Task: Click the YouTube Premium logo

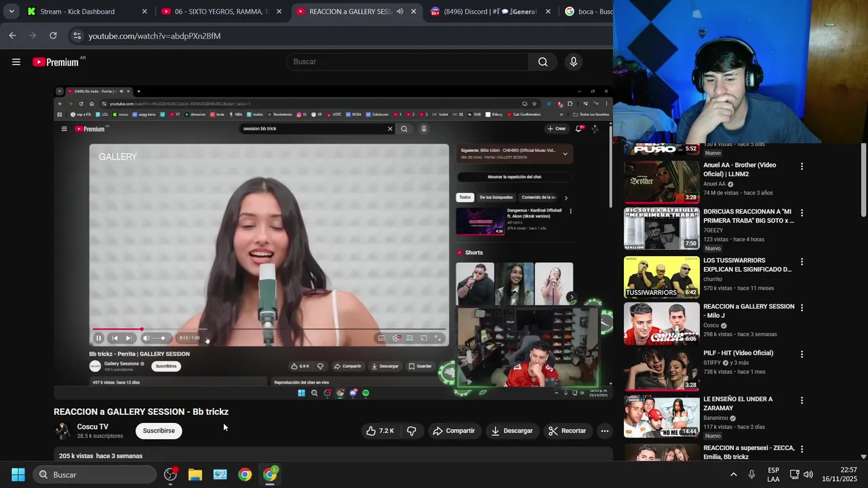Action: click(56, 62)
